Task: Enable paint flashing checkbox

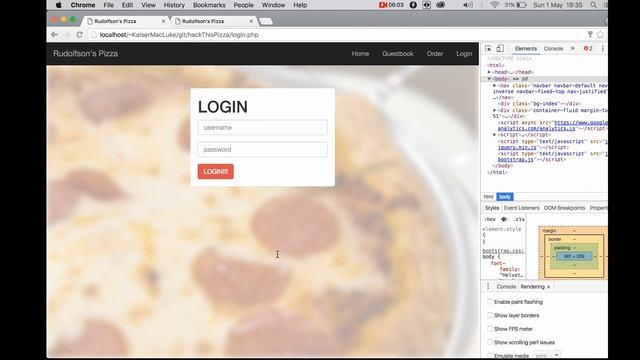Action: pyautogui.click(x=490, y=302)
